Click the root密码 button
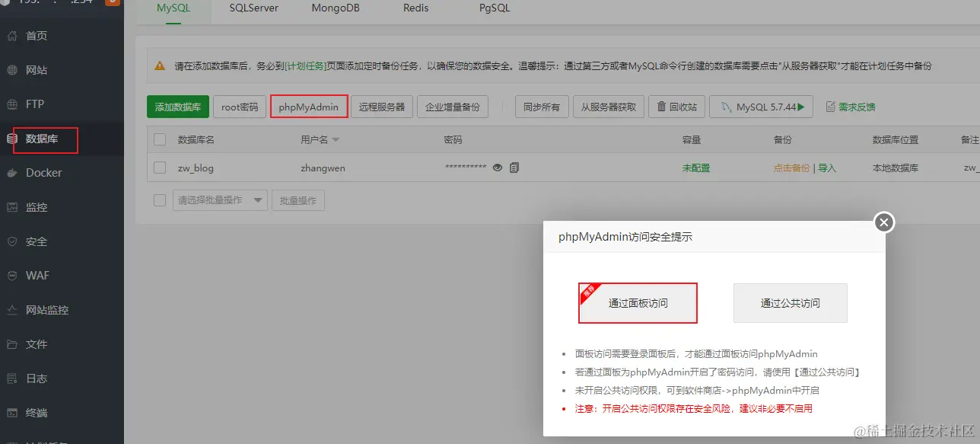This screenshot has height=444, width=980. click(x=240, y=107)
